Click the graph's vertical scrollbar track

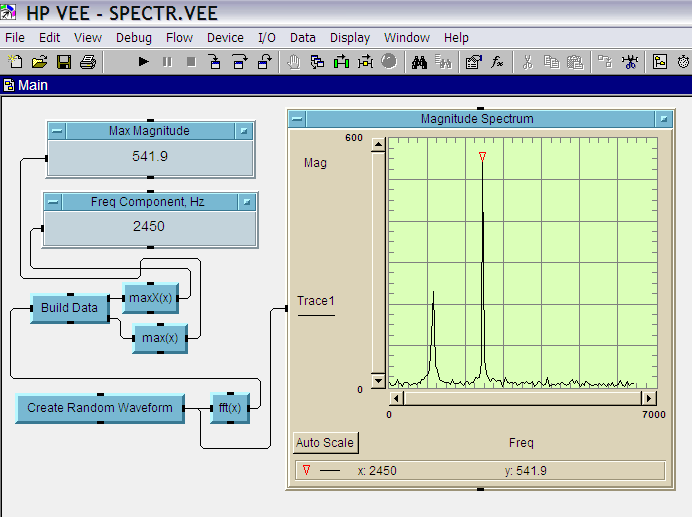coord(379,263)
